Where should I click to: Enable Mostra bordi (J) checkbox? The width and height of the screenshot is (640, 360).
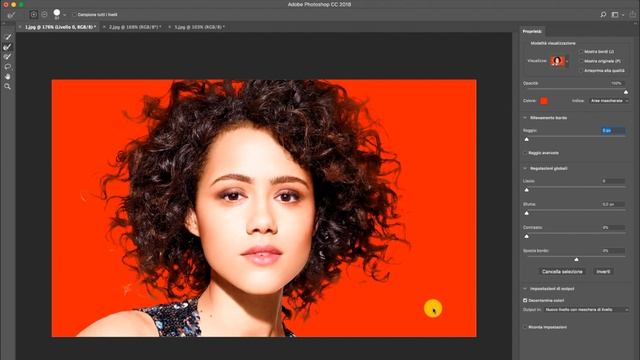click(x=581, y=52)
